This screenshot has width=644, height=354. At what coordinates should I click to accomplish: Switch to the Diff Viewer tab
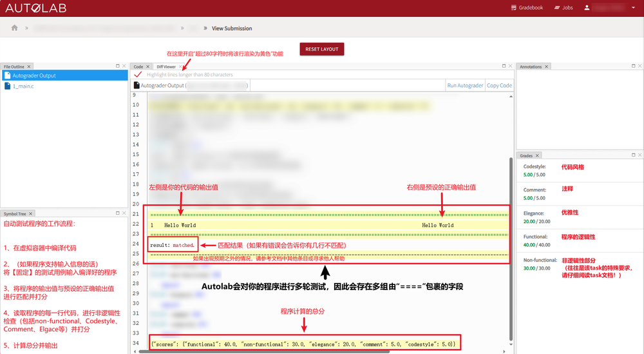(x=166, y=66)
